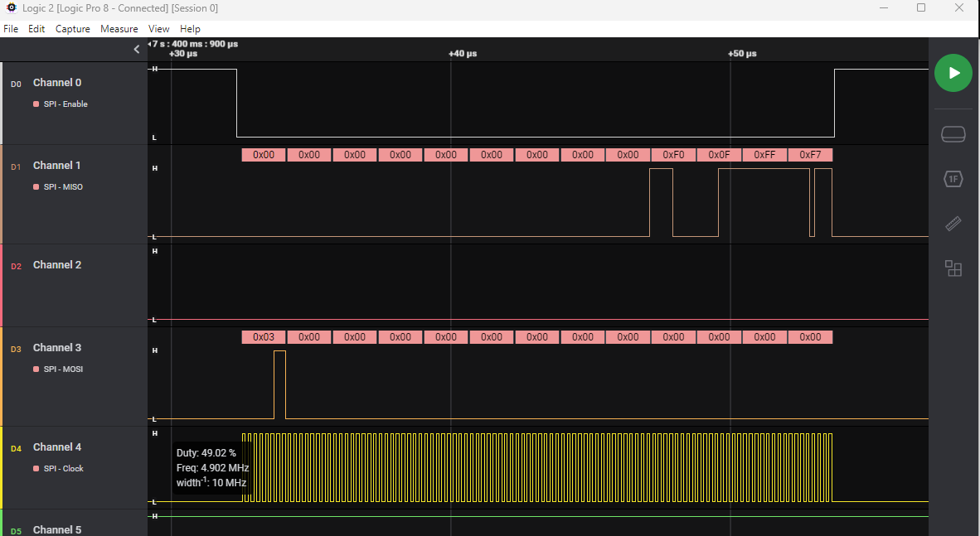Viewport: 980px width, 536px height.
Task: Start a new capture with the green play button
Action: 953,73
